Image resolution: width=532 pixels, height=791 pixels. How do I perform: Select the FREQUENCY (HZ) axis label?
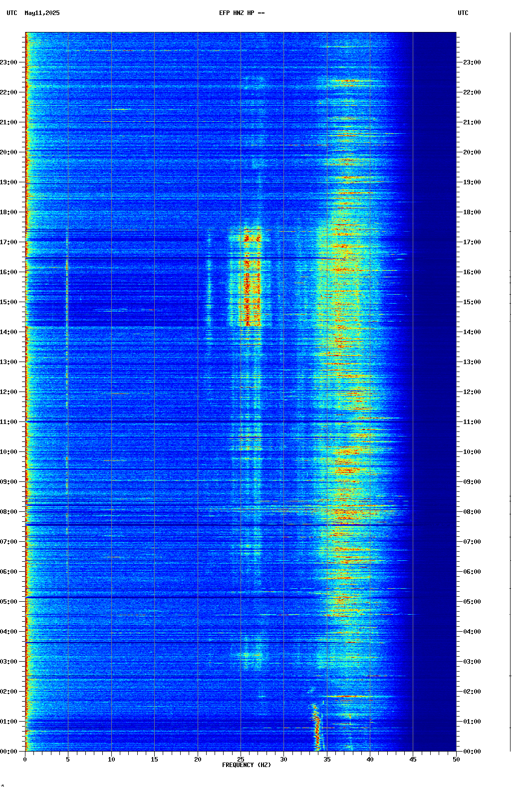tap(247, 765)
